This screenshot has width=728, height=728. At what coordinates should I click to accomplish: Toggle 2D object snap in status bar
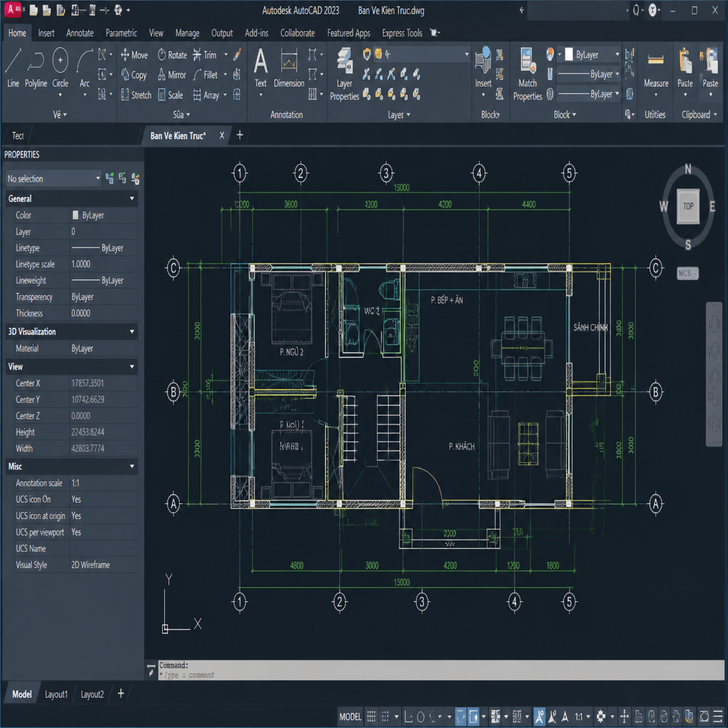(x=473, y=717)
